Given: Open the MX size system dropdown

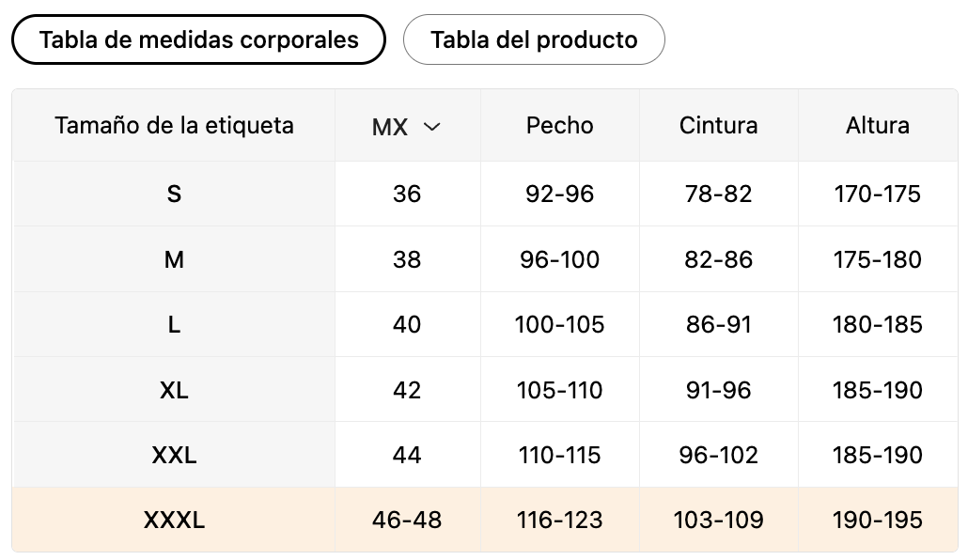Looking at the screenshot, I should [x=407, y=127].
